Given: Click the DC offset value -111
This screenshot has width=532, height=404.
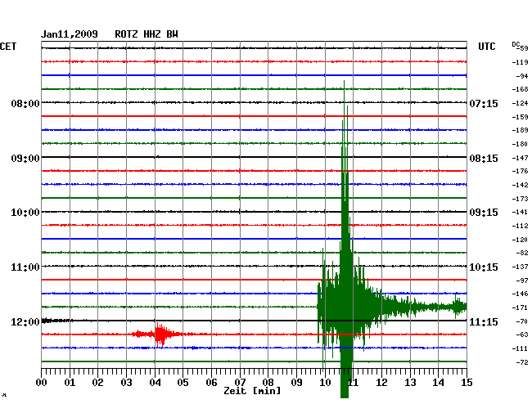Looking at the screenshot, I should (520, 348).
